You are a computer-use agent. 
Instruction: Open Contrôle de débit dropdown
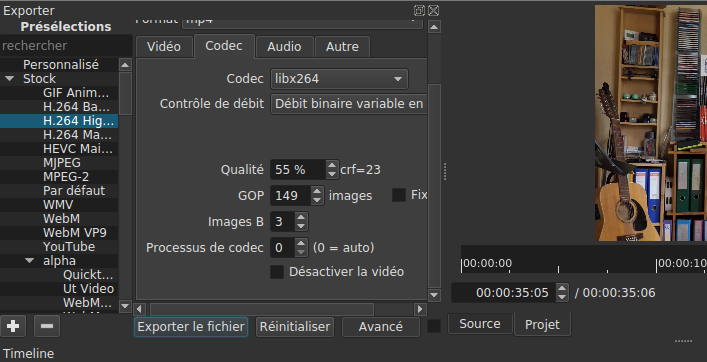pos(349,104)
